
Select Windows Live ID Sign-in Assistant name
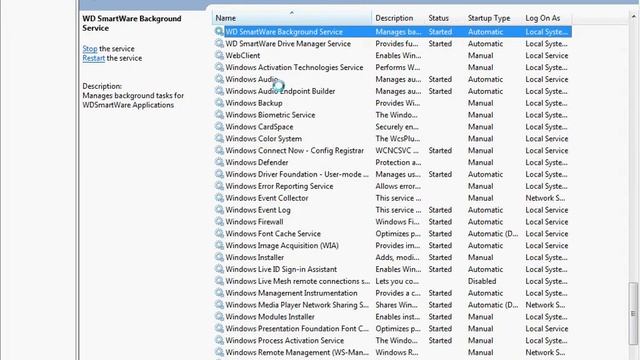[x=281, y=269]
